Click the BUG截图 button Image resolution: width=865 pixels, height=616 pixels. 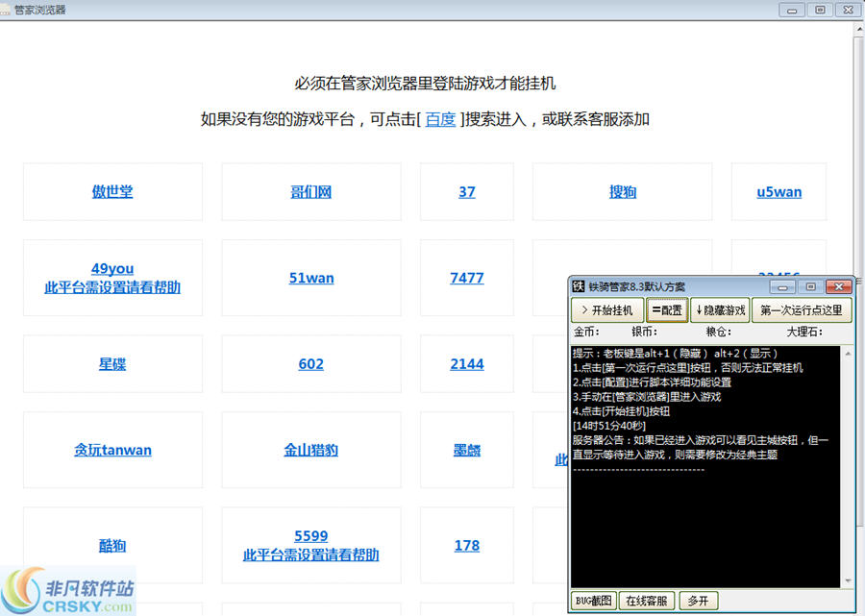coord(594,601)
